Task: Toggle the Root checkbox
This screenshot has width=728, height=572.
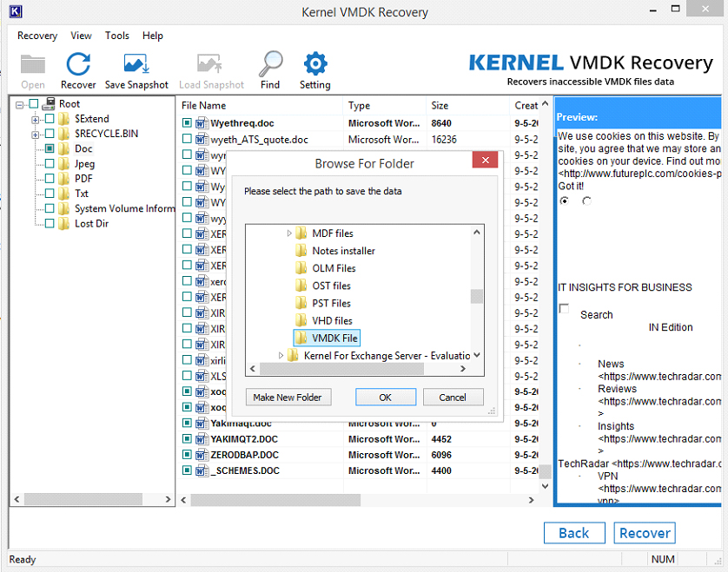Action: tap(34, 103)
